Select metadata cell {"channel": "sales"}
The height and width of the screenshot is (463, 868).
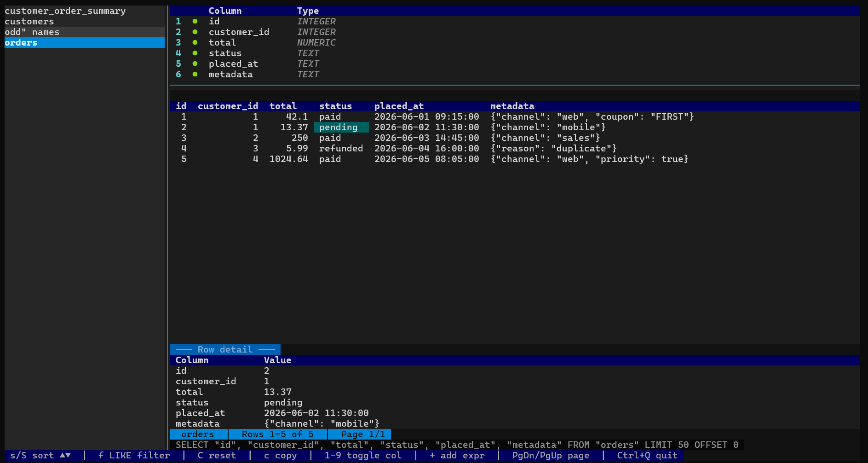pos(546,138)
